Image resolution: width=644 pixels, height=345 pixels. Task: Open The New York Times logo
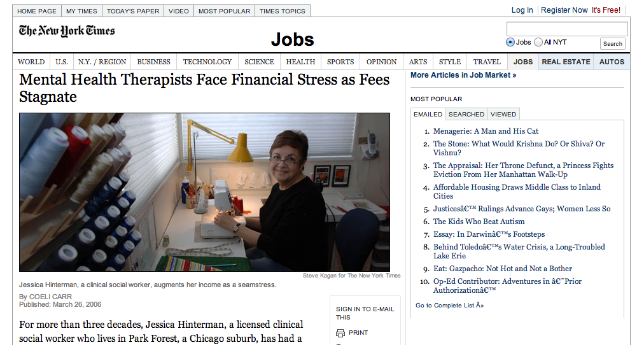[x=67, y=31]
